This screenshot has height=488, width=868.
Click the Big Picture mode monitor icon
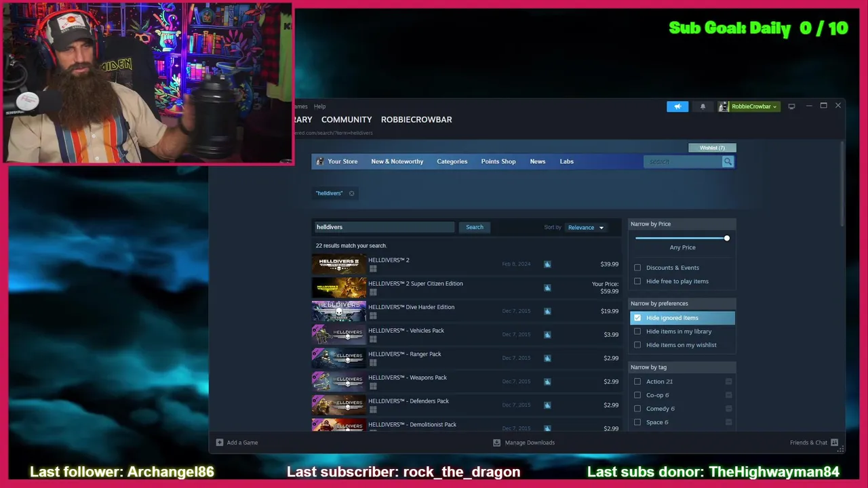(x=791, y=106)
